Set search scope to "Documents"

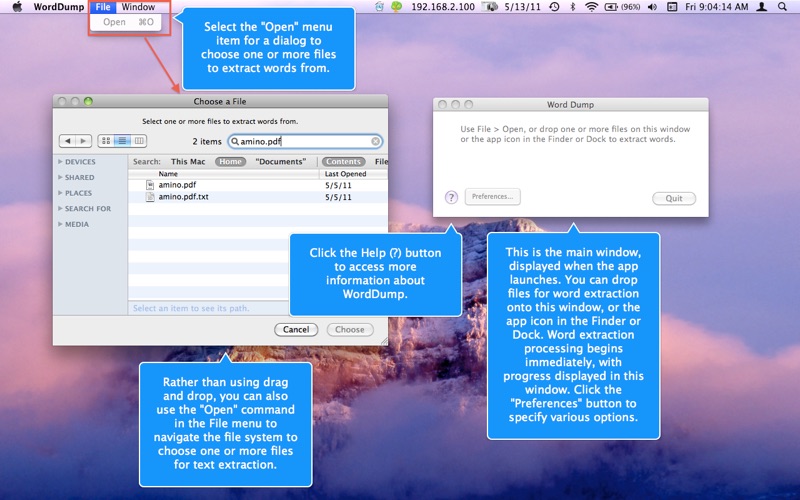(281, 162)
